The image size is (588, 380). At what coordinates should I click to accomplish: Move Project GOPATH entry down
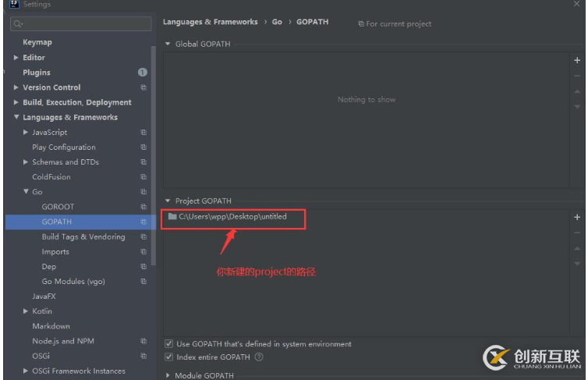pyautogui.click(x=577, y=264)
